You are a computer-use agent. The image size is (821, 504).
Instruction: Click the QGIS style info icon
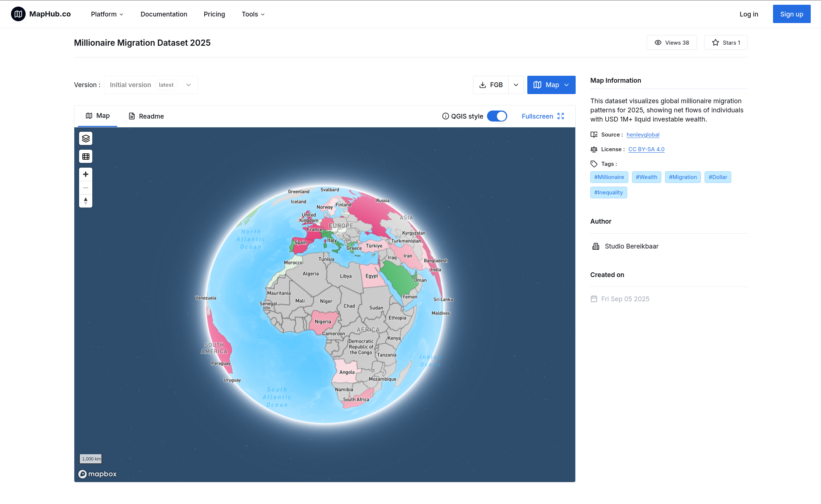pyautogui.click(x=445, y=116)
